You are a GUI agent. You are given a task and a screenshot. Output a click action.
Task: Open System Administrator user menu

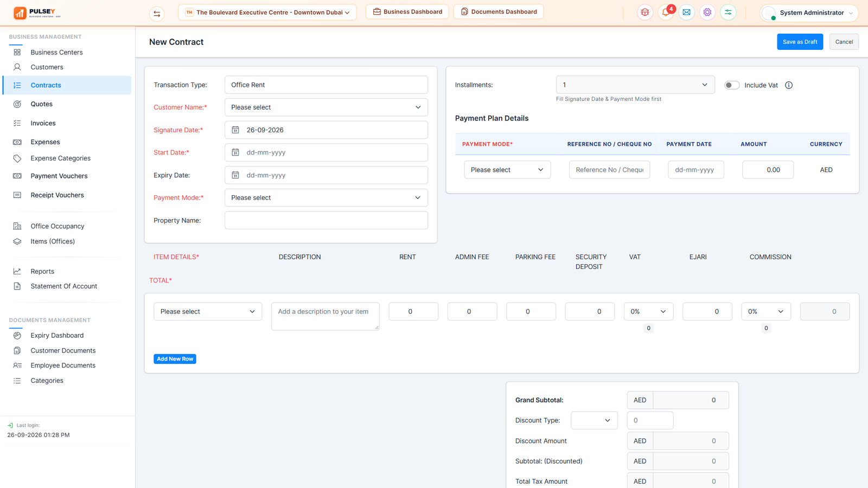point(809,12)
